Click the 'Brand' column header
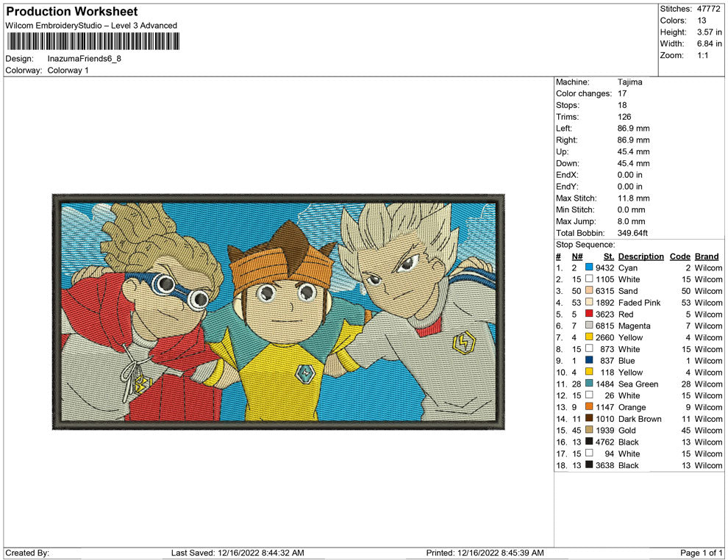728x560 pixels. pyautogui.click(x=707, y=256)
